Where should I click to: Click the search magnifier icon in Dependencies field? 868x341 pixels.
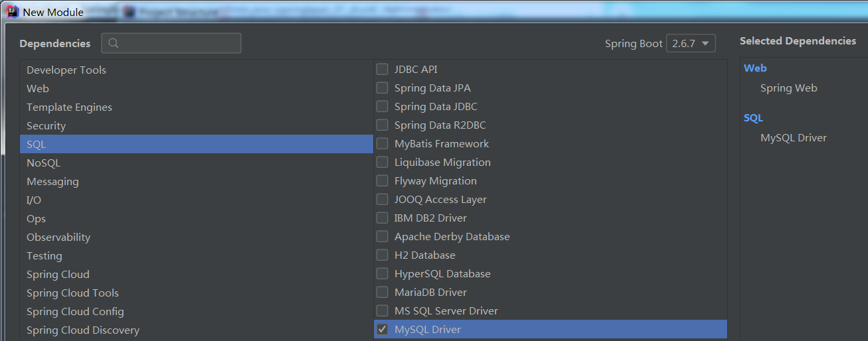tap(114, 43)
